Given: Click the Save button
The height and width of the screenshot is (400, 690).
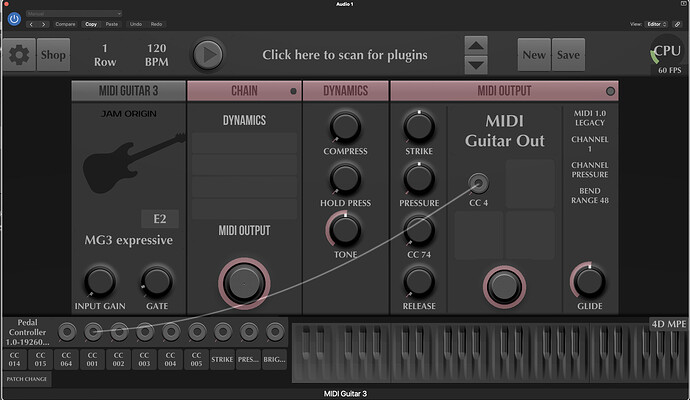Looking at the screenshot, I should click(567, 54).
